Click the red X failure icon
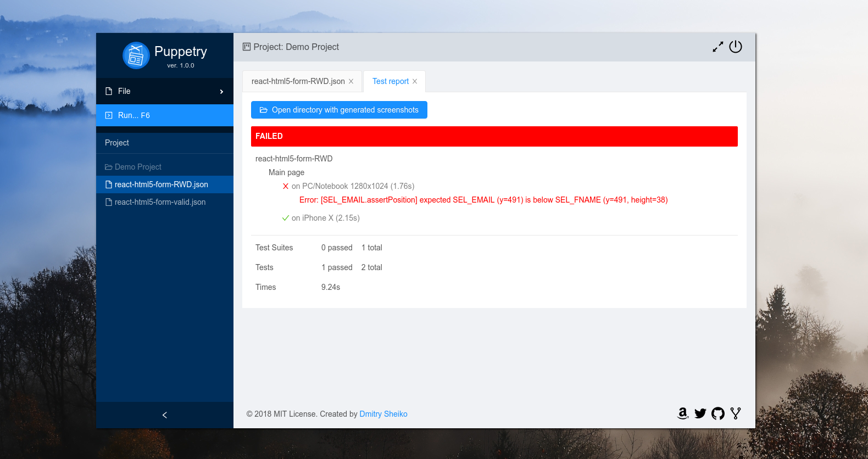 [x=286, y=186]
